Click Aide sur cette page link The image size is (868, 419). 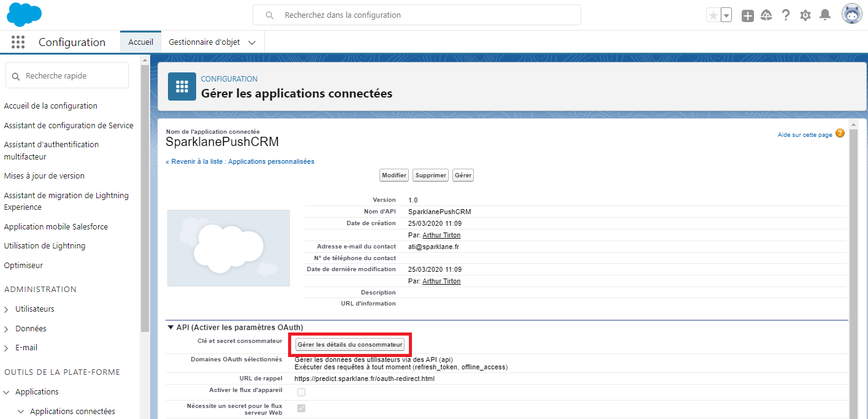[x=805, y=134]
